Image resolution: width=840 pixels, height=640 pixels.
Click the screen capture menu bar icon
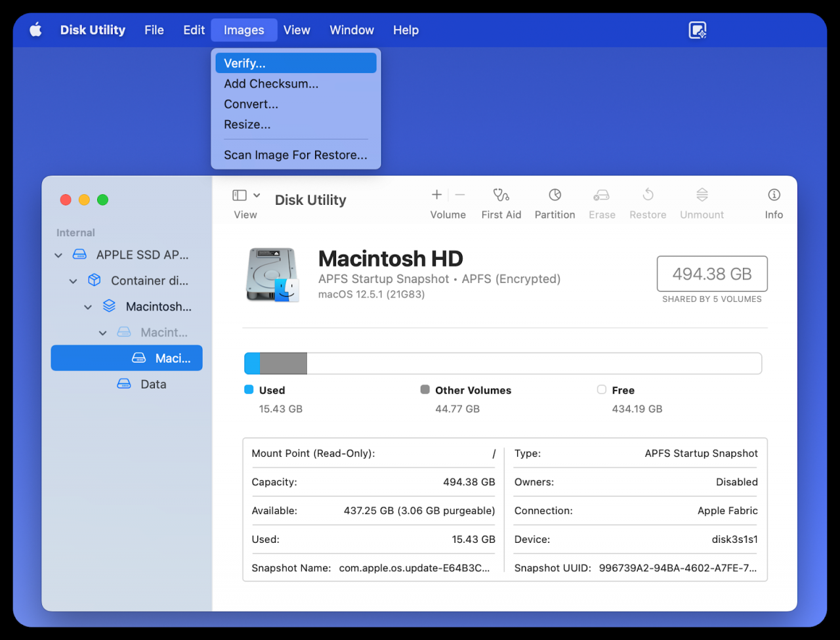(697, 30)
